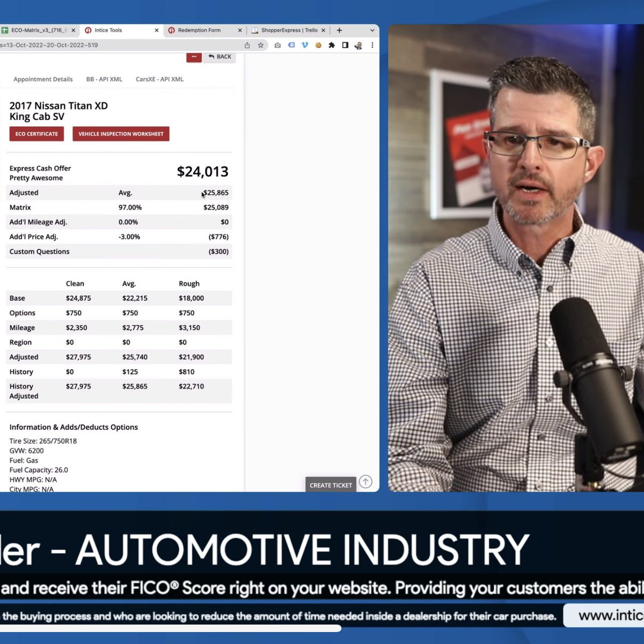Bookmark this page with the star icon

point(261,45)
